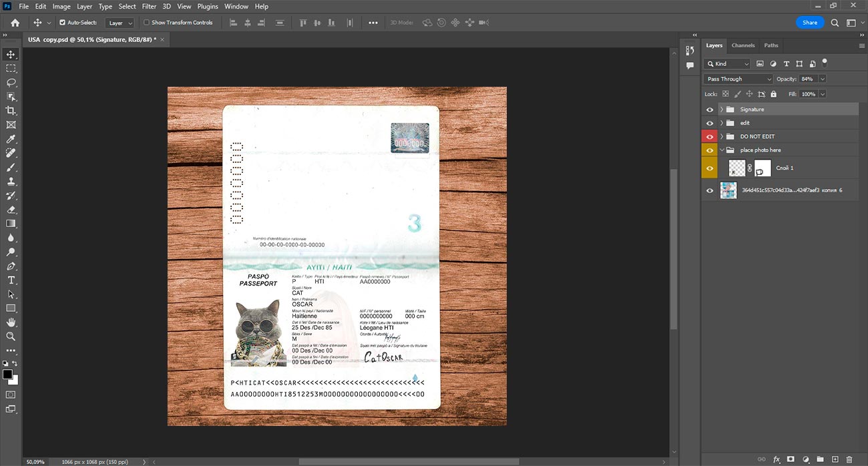The height and width of the screenshot is (466, 868).
Task: Open the Plugins menu
Action: (208, 6)
